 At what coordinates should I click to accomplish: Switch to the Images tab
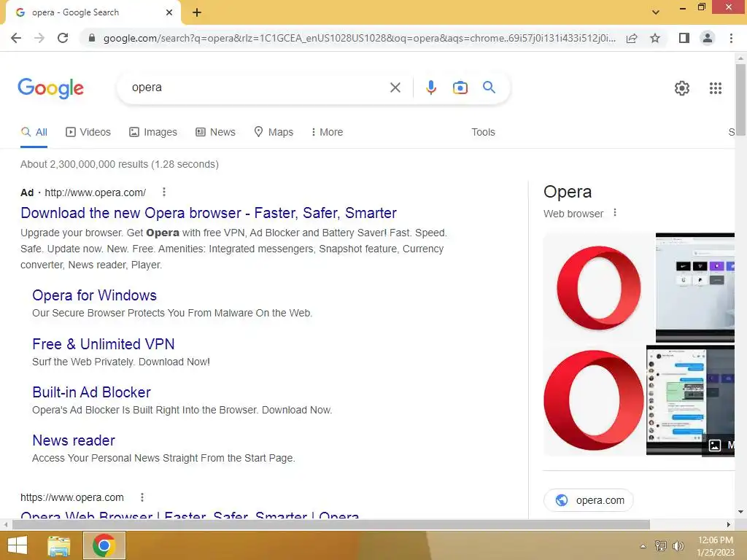click(153, 132)
